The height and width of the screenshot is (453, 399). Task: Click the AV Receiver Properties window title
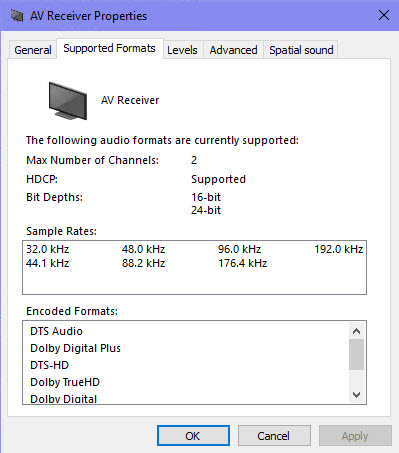(x=88, y=16)
